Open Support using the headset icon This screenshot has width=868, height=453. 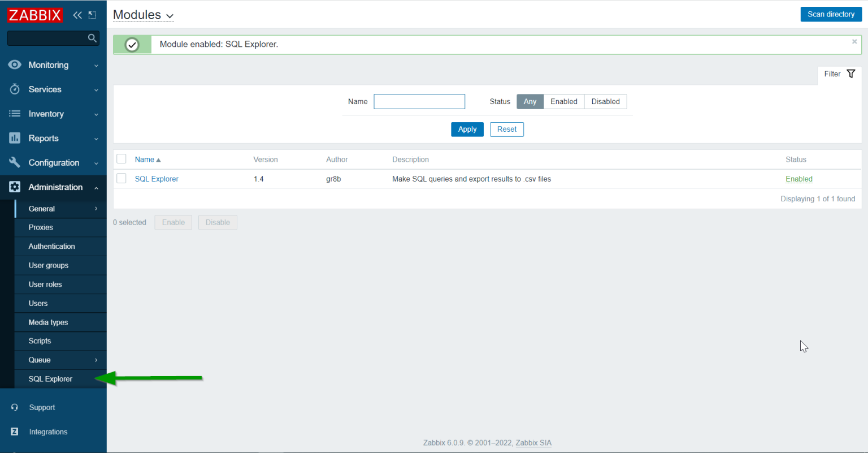tap(15, 407)
